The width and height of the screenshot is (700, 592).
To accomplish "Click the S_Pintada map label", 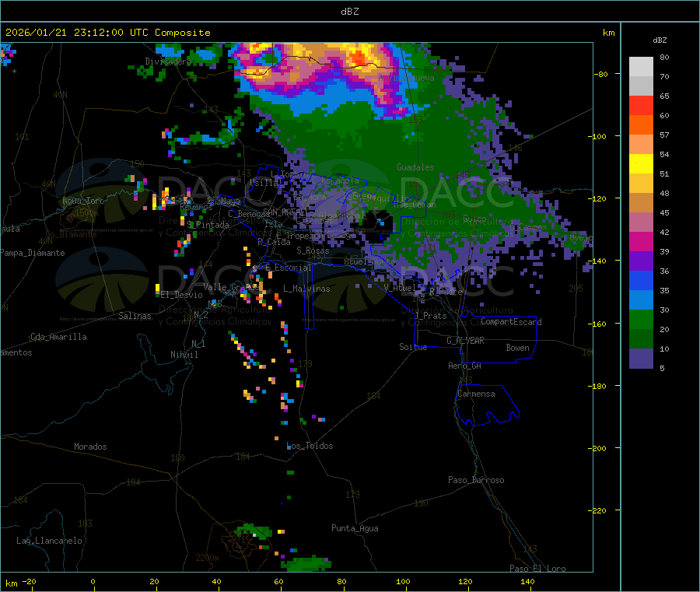I will coord(208,225).
